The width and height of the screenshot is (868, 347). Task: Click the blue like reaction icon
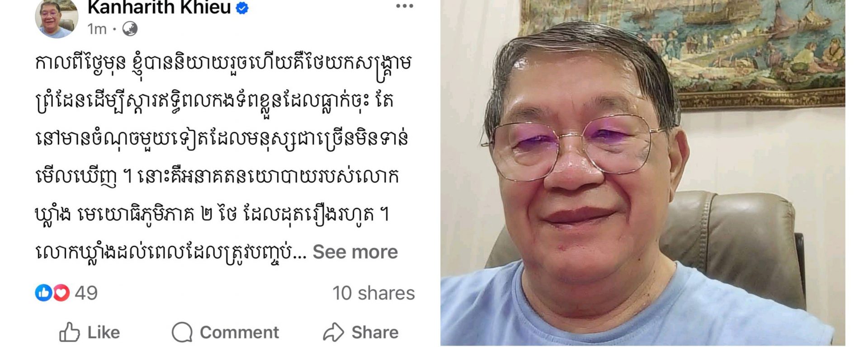click(x=43, y=293)
